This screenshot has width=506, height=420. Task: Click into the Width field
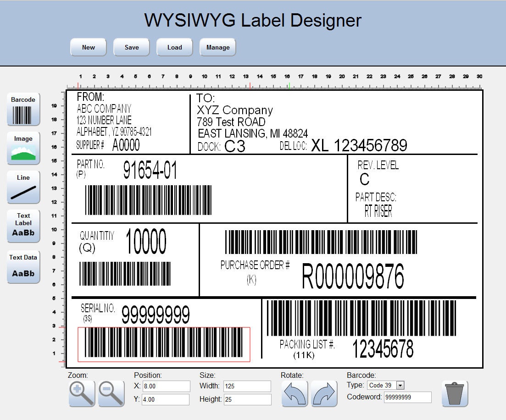tap(248, 386)
